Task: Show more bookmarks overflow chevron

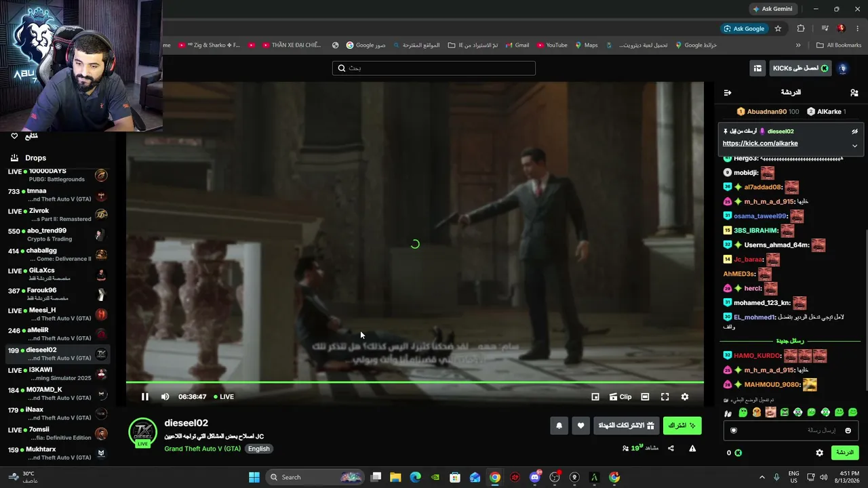Action: (x=798, y=45)
